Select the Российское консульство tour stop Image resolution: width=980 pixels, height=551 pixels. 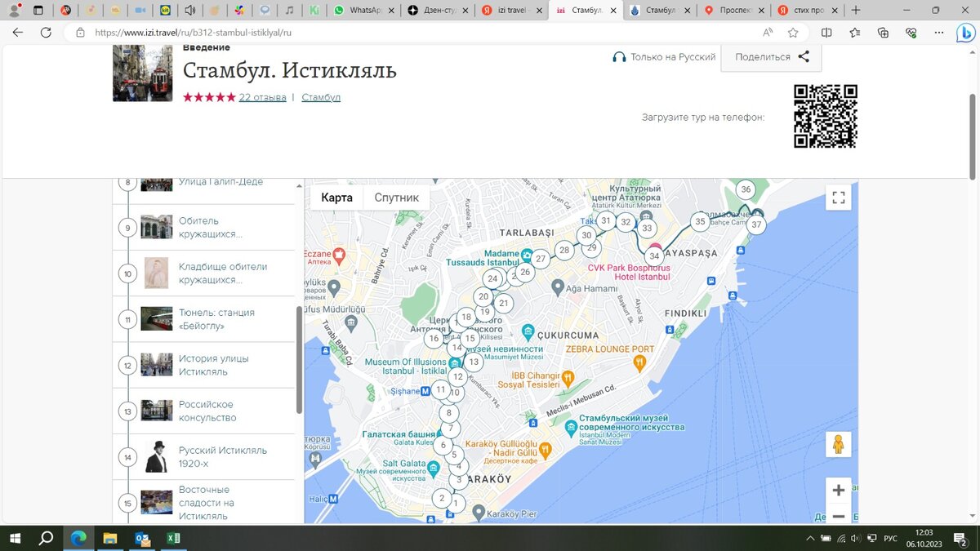coord(206,411)
